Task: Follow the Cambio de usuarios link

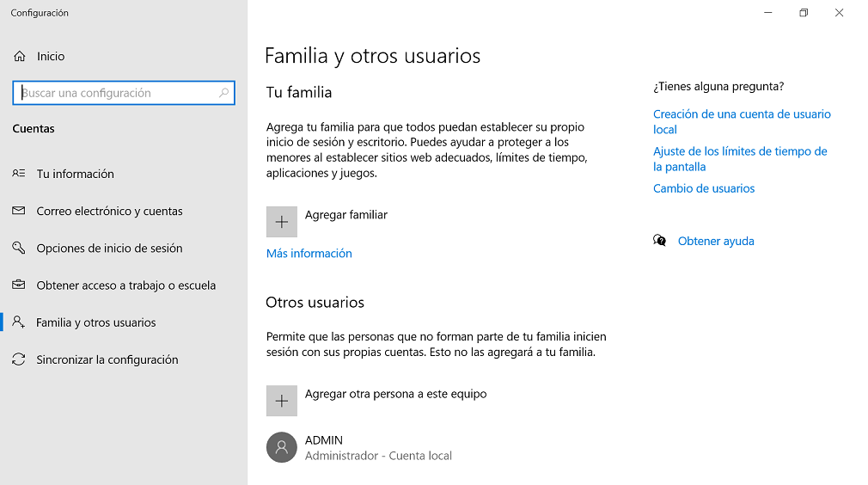Action: (x=704, y=188)
